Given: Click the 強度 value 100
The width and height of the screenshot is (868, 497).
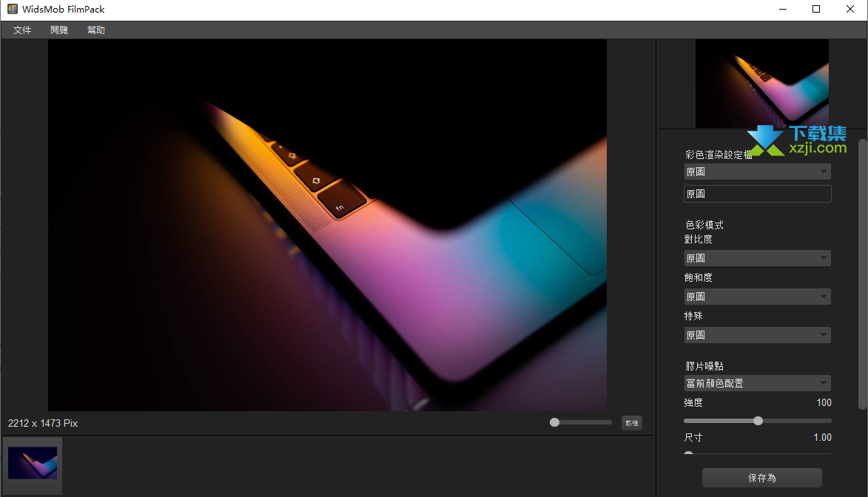Looking at the screenshot, I should point(824,402).
